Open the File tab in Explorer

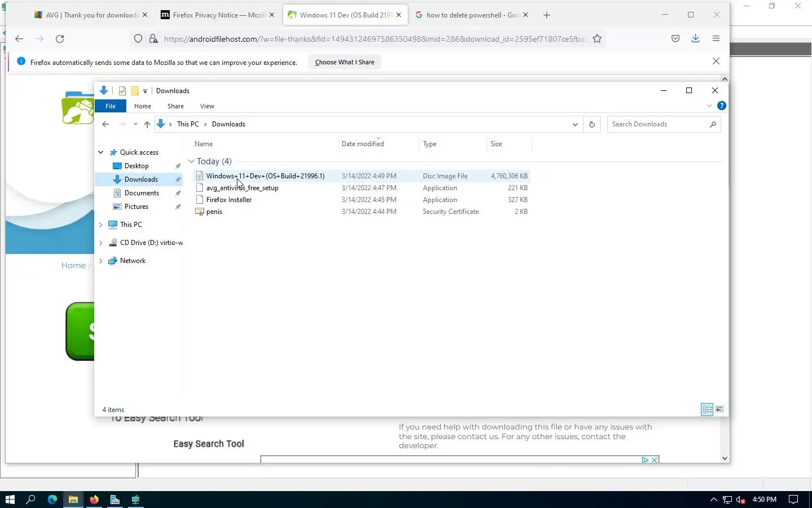tap(111, 106)
